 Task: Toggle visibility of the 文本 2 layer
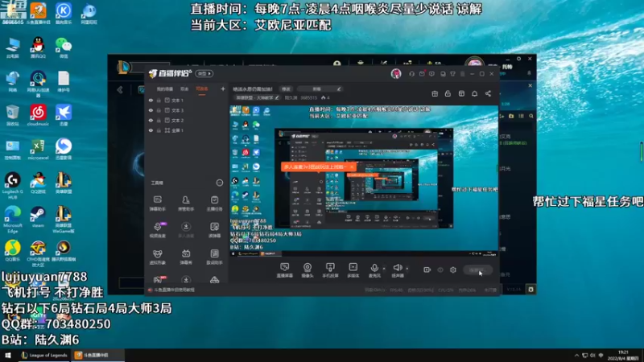pos(151,120)
